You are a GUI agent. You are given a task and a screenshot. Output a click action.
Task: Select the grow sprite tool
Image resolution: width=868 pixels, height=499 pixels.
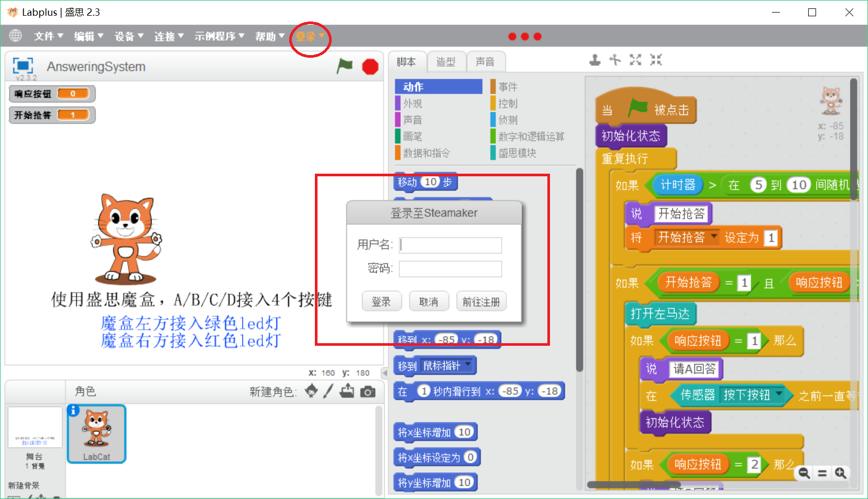pos(636,60)
